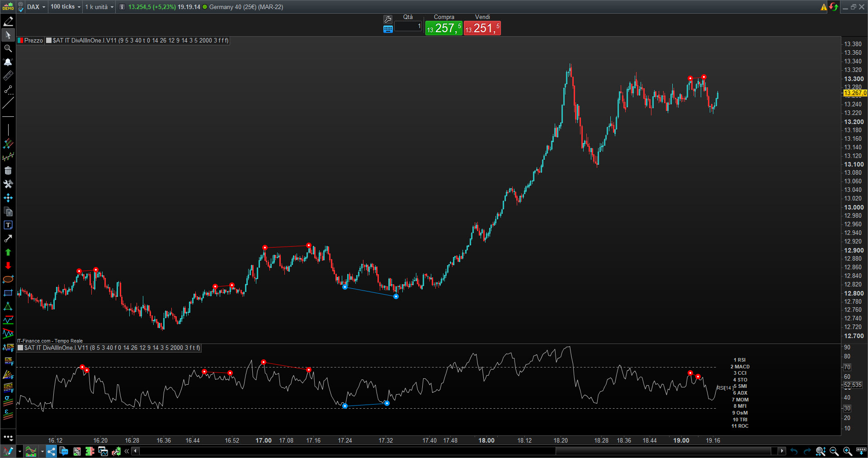Toggle the DivAllInOne box on lower RSI panel
The width and height of the screenshot is (868, 458).
pos(20,348)
